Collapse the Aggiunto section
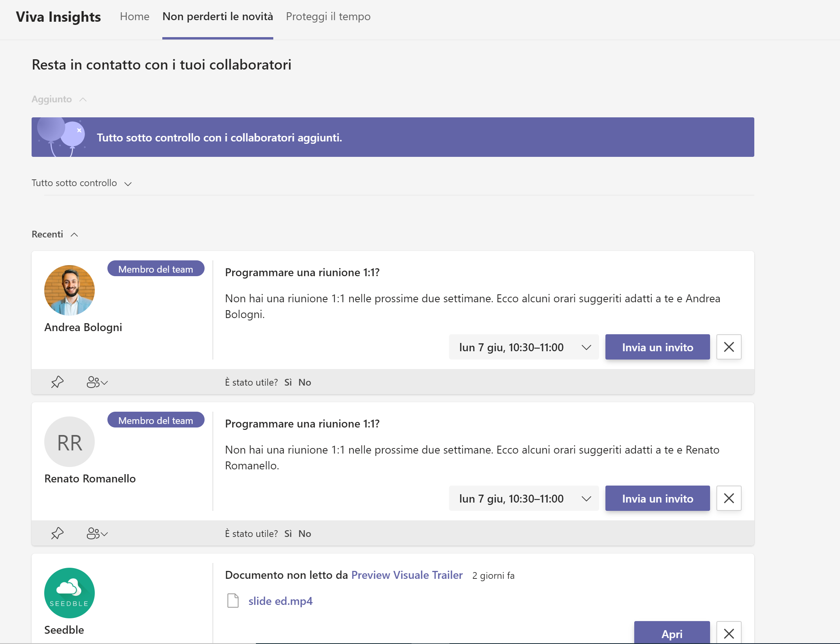The height and width of the screenshot is (644, 840). (59, 99)
